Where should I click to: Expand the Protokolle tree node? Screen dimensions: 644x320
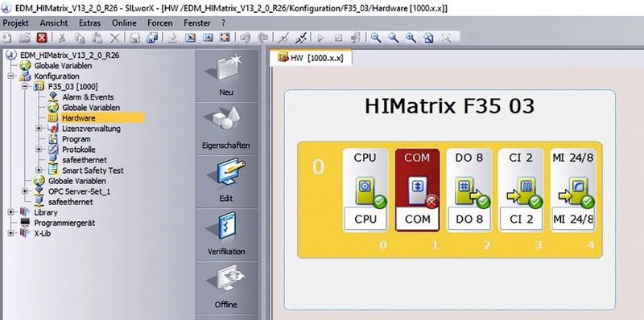(39, 150)
